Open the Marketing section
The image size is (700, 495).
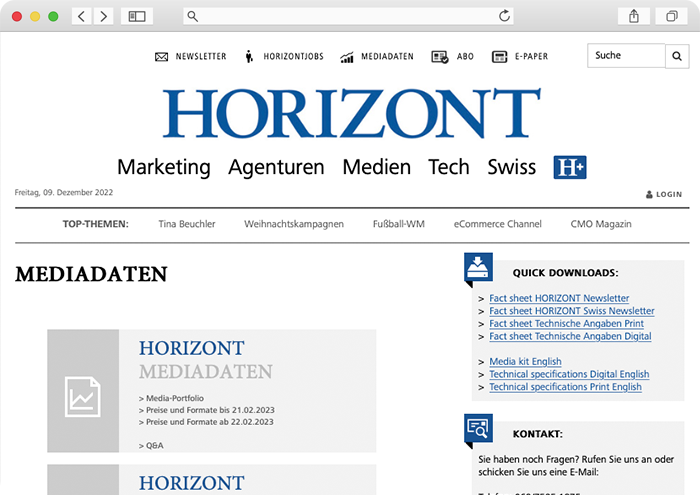click(164, 167)
